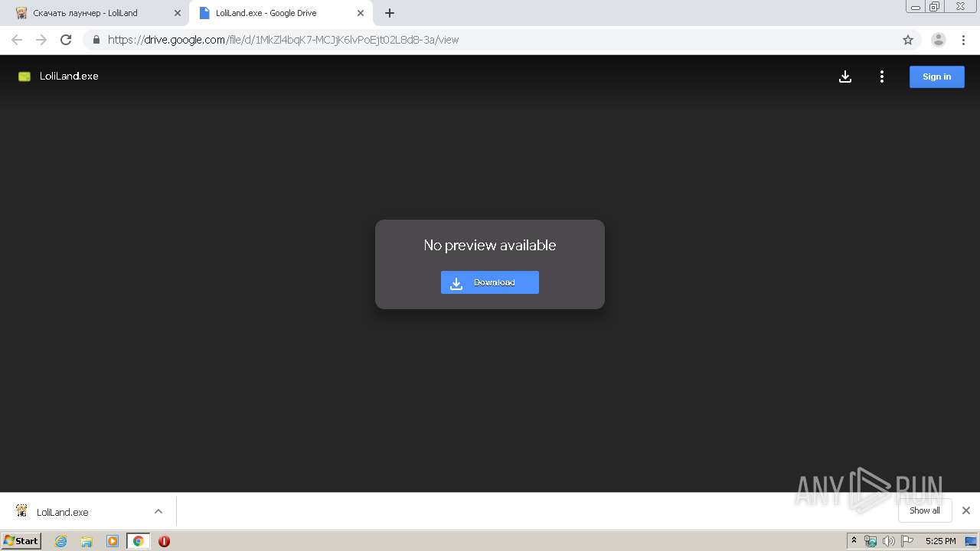Show hidden system tray icons
980x551 pixels.
click(854, 540)
